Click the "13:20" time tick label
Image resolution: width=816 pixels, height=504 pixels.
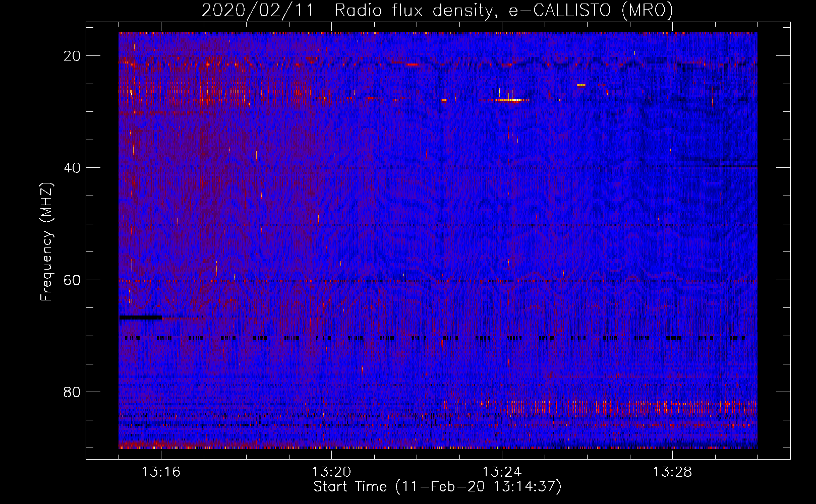[331, 472]
